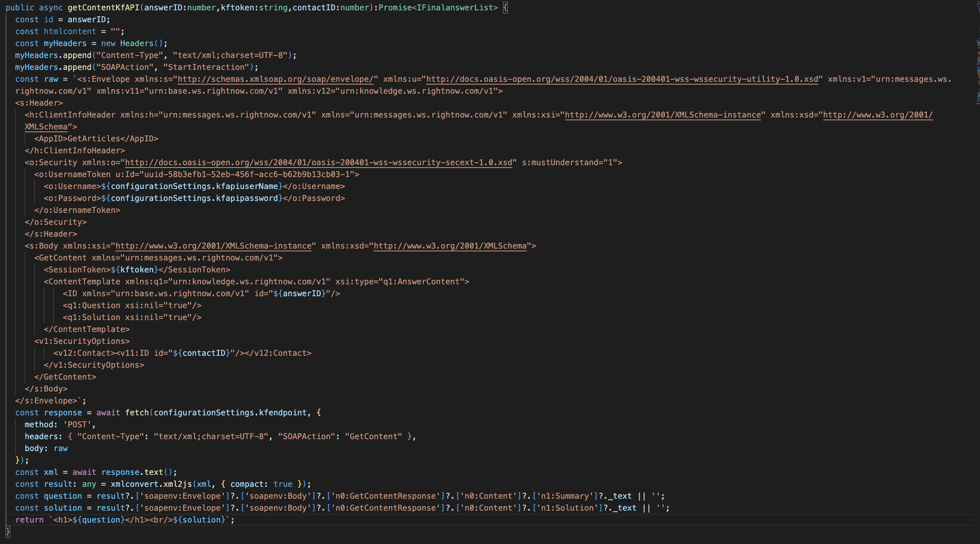Screen dimensions: 980x544
Task: Click the opening curly brace after Promise<IFinalanswerList>
Action: [x=505, y=8]
